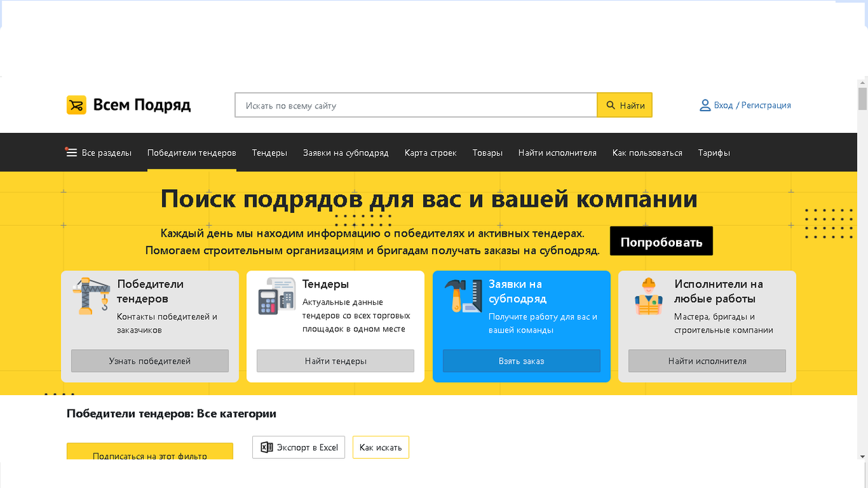Click the Победители тендеров: Все категории heading

tap(172, 413)
